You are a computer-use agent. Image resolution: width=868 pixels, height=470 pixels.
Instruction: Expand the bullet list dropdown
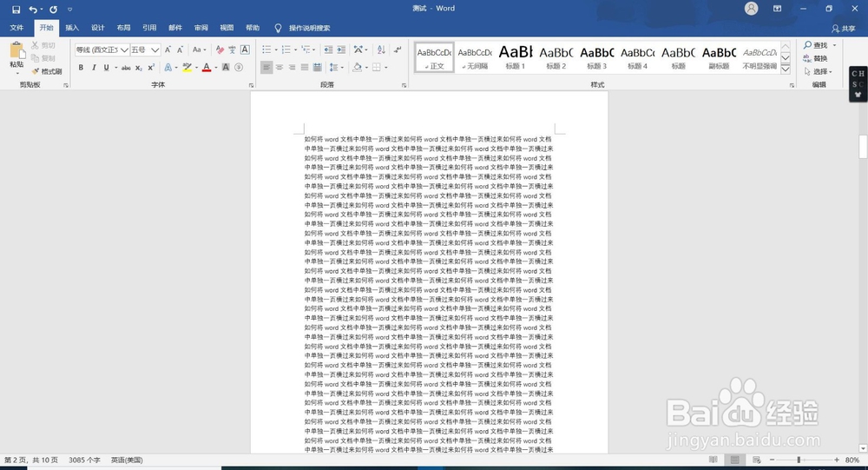pyautogui.click(x=276, y=50)
